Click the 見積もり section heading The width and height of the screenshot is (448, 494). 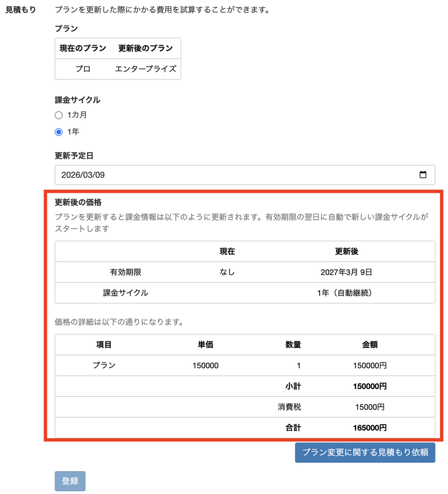(x=21, y=9)
